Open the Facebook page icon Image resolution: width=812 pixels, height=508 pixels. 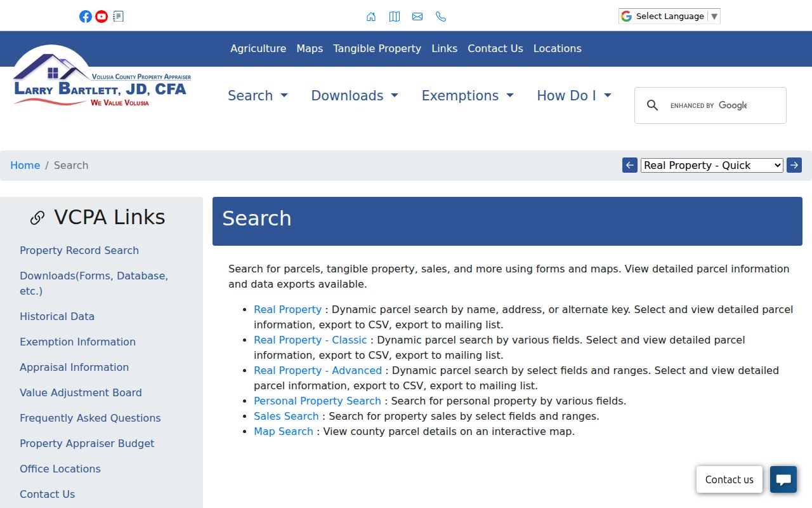coord(86,17)
